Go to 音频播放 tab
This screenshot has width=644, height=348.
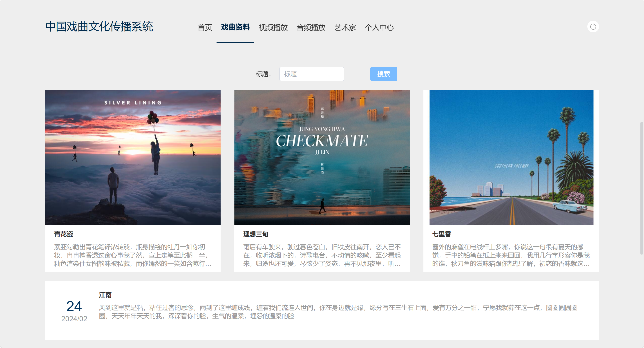tap(311, 27)
